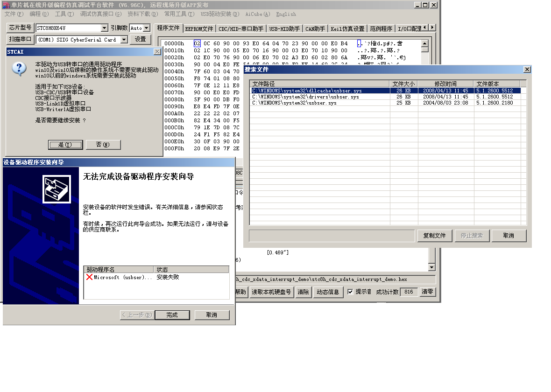Screen dimensions: 551x392
Task: Click the 芯片型号 button
Action: pyautogui.click(x=20, y=28)
